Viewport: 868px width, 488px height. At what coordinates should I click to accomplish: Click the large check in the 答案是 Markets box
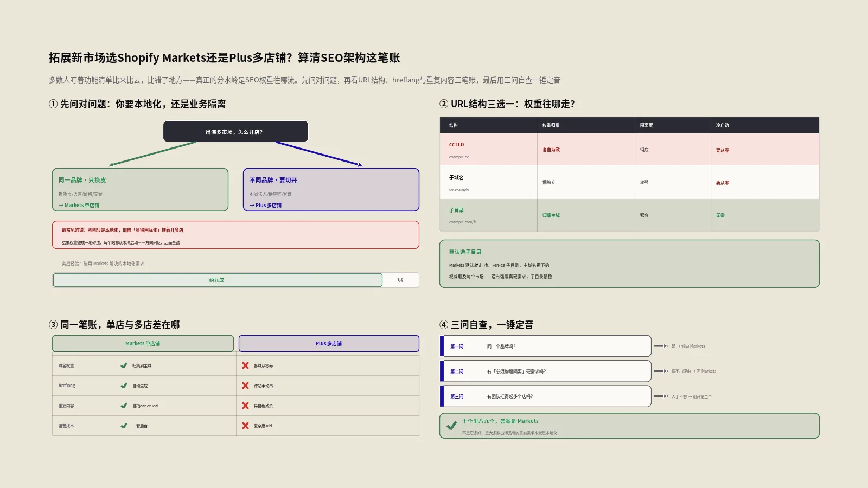pyautogui.click(x=451, y=426)
